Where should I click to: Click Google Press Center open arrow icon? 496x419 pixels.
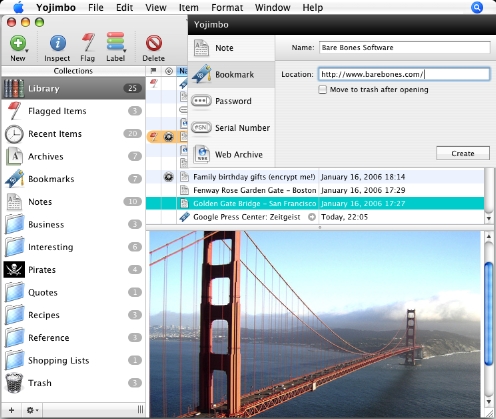pyautogui.click(x=312, y=217)
